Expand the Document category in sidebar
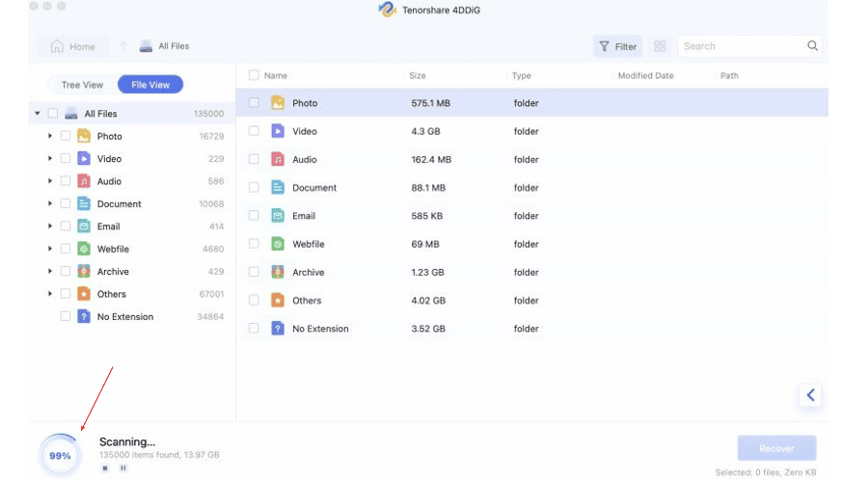Viewport: 868px width, 482px height. (x=50, y=204)
